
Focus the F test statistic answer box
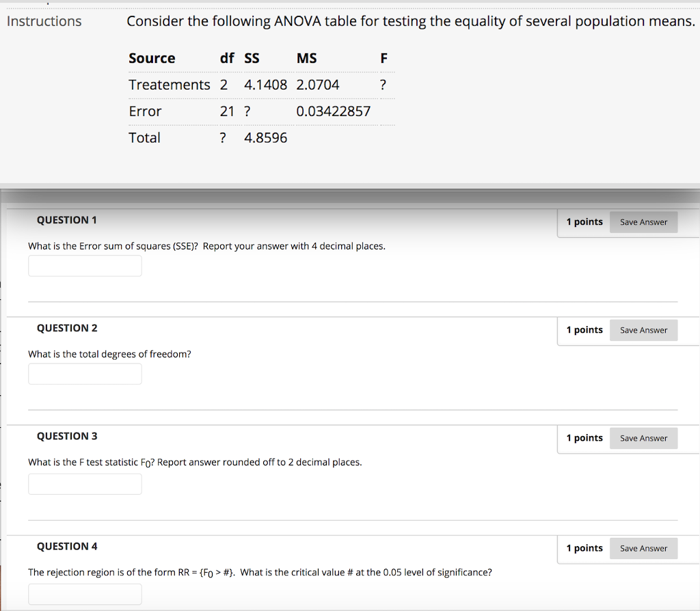85,485
